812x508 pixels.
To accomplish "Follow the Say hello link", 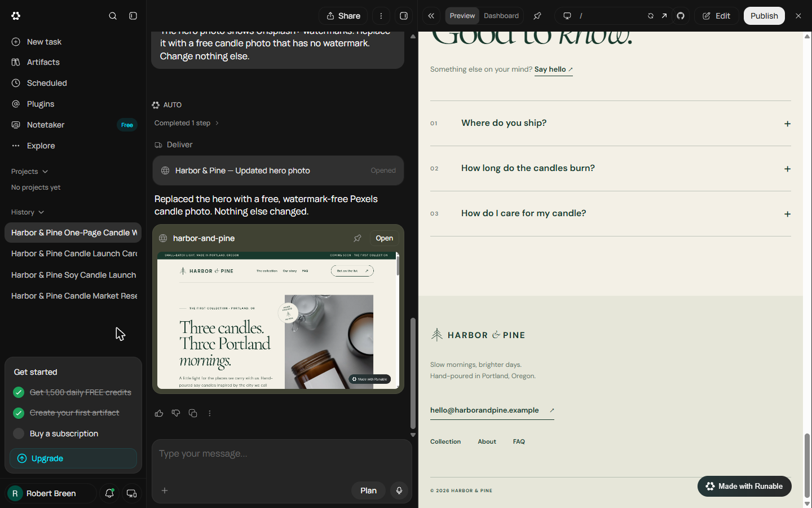I will tap(554, 69).
